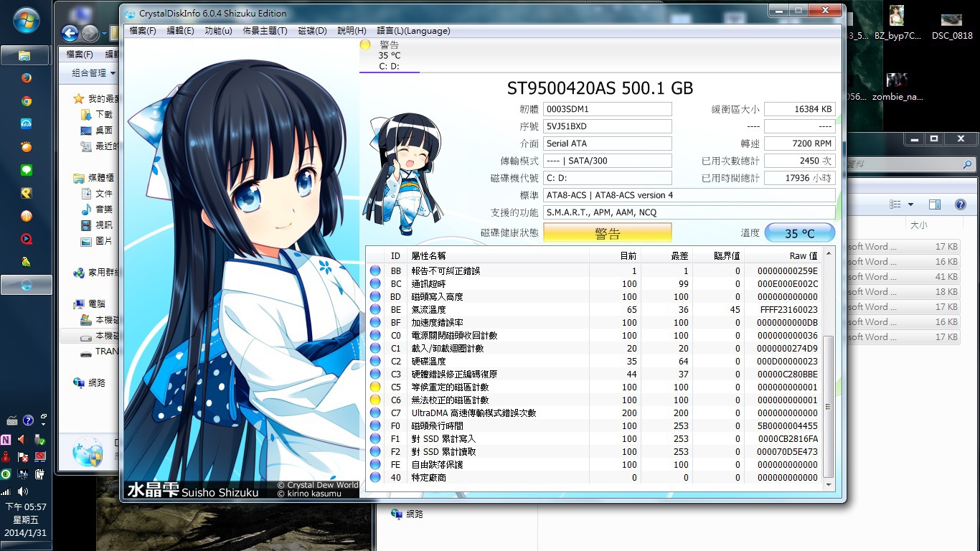The image size is (980, 551).
Task: Click the show desktop strip below the date
Action: [x=26, y=546]
